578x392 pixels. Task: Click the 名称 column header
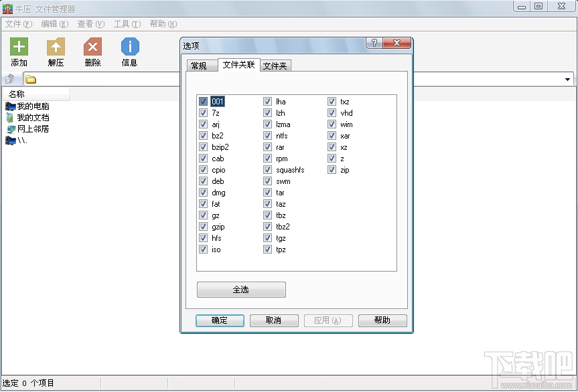tap(36, 94)
